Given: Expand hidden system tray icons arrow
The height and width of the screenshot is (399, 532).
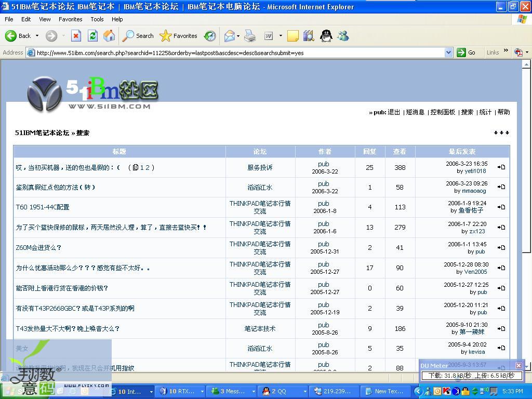Looking at the screenshot, I should pyautogui.click(x=418, y=391).
